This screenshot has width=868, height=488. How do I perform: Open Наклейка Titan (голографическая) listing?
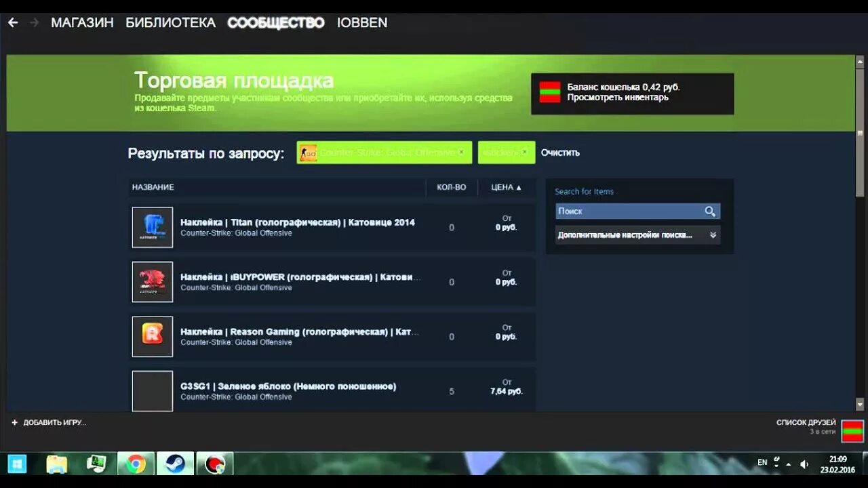(x=298, y=222)
